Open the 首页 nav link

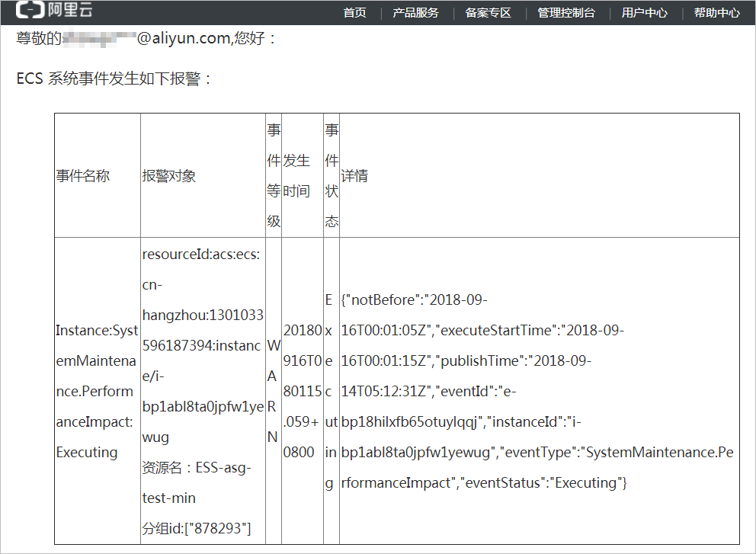(x=355, y=12)
